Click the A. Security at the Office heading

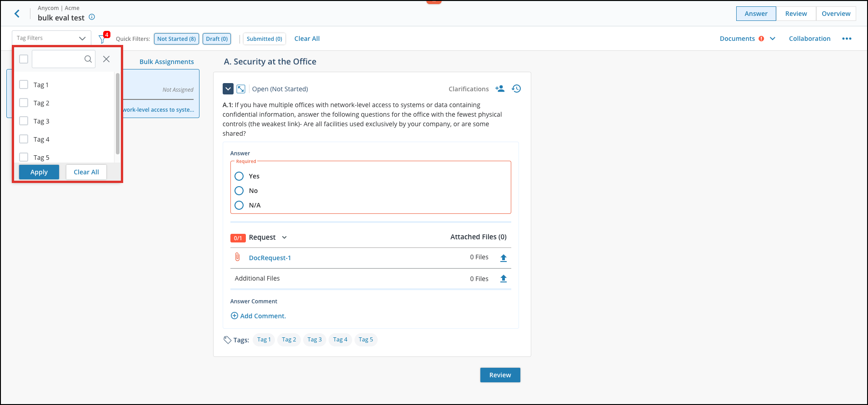pyautogui.click(x=270, y=62)
